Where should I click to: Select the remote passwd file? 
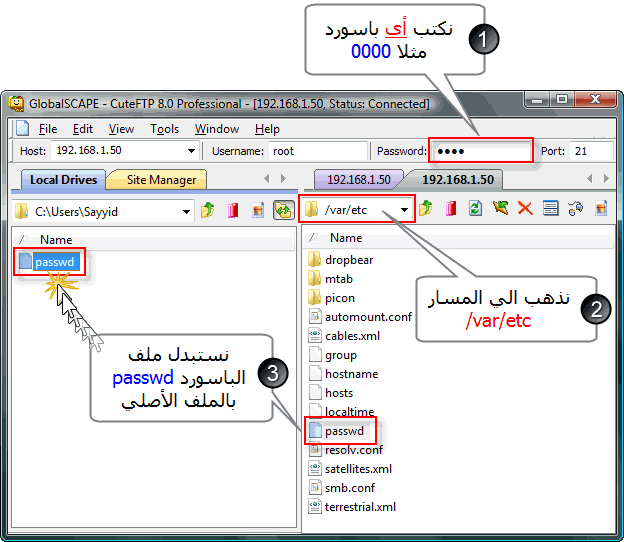coord(336,431)
